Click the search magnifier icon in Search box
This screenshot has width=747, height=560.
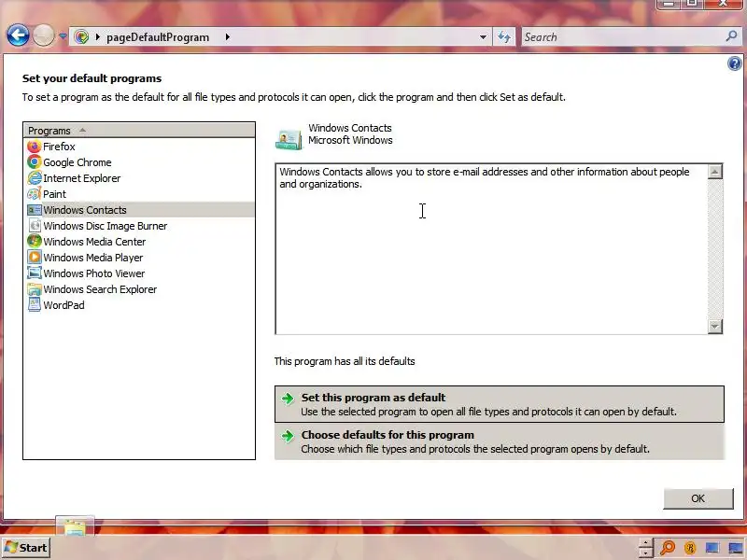click(x=731, y=36)
